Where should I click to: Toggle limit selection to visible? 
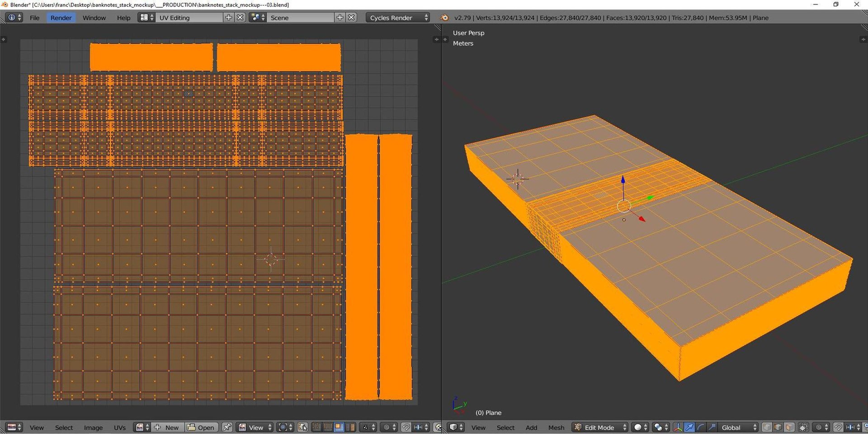coord(803,427)
